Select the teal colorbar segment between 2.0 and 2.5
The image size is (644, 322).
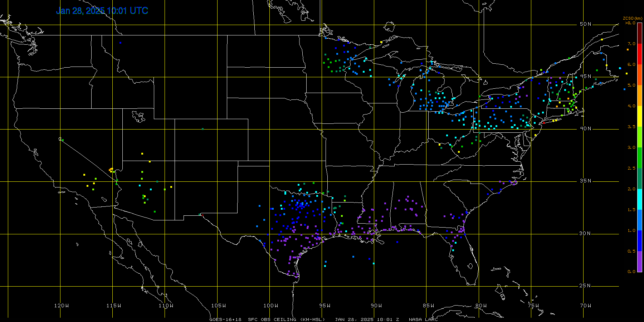click(x=640, y=179)
